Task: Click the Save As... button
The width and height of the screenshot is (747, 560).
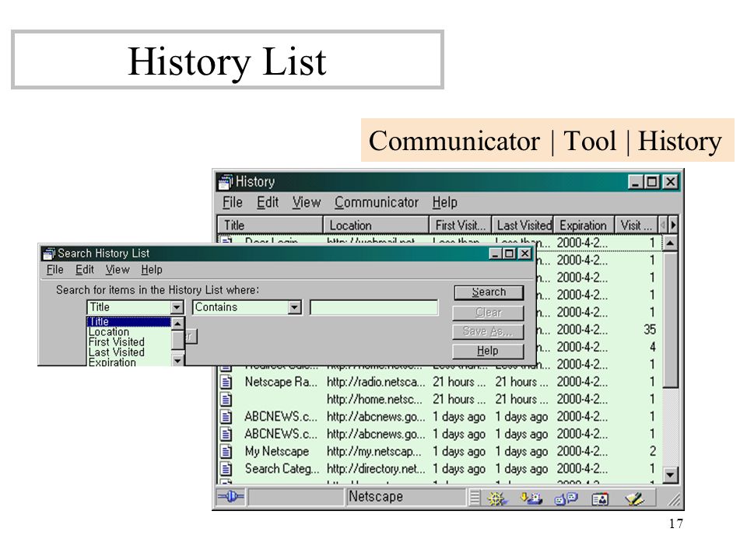Action: [x=489, y=331]
